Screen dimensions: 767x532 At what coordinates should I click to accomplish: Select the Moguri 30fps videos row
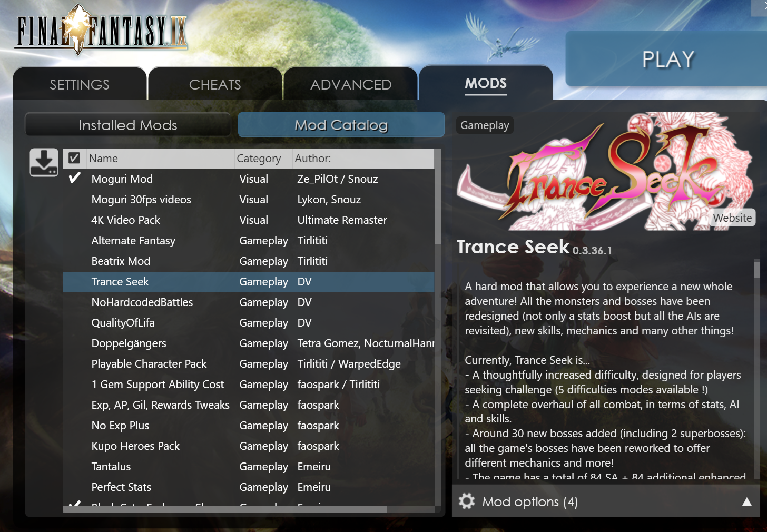click(x=249, y=200)
